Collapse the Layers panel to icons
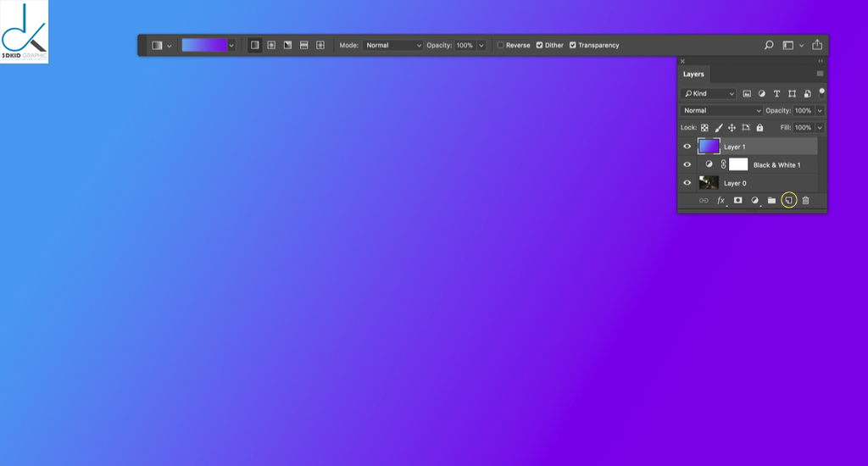 [821, 62]
